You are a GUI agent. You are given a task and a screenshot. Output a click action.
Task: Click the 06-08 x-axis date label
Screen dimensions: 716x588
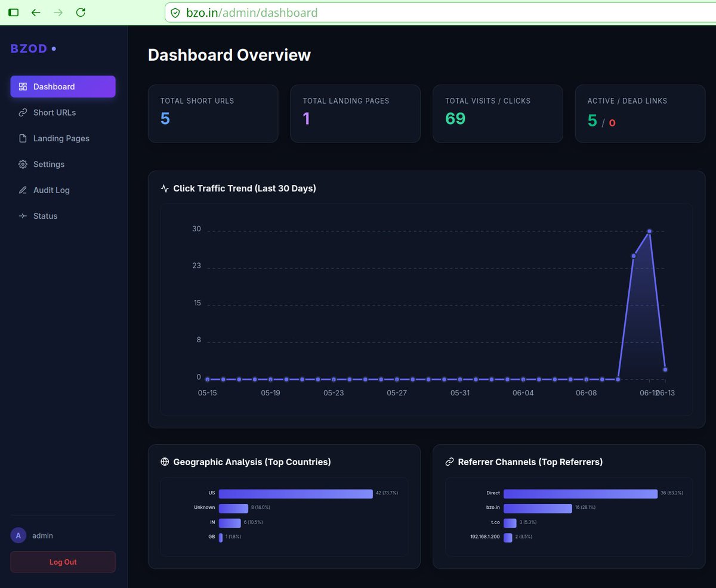click(x=587, y=393)
